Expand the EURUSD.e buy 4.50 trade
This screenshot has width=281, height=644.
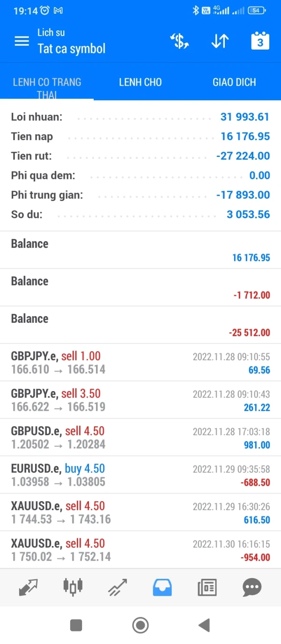click(140, 475)
